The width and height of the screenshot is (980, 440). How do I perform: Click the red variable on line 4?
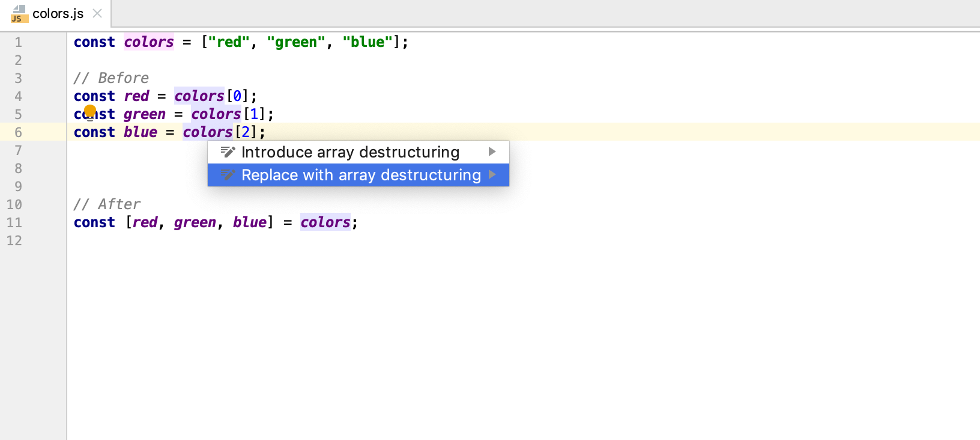coord(136,96)
